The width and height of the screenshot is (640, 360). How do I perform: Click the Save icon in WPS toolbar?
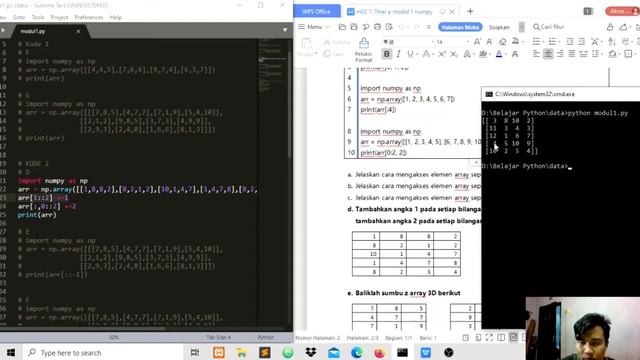pos(354,27)
